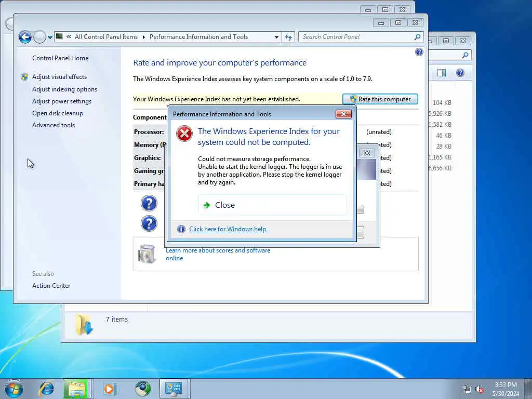Open the recent pages dropdown arrow
532x399 pixels.
click(50, 37)
